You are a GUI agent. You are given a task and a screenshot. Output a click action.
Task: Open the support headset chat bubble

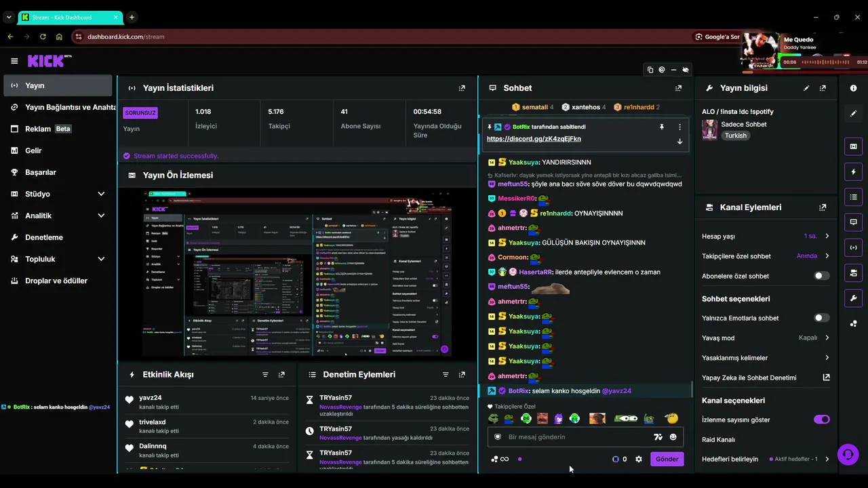(x=848, y=454)
